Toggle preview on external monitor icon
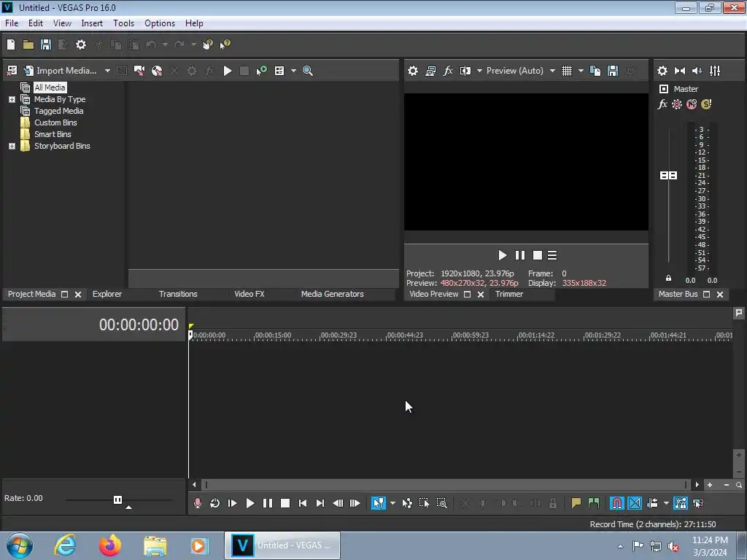The height and width of the screenshot is (560, 747). 430,71
